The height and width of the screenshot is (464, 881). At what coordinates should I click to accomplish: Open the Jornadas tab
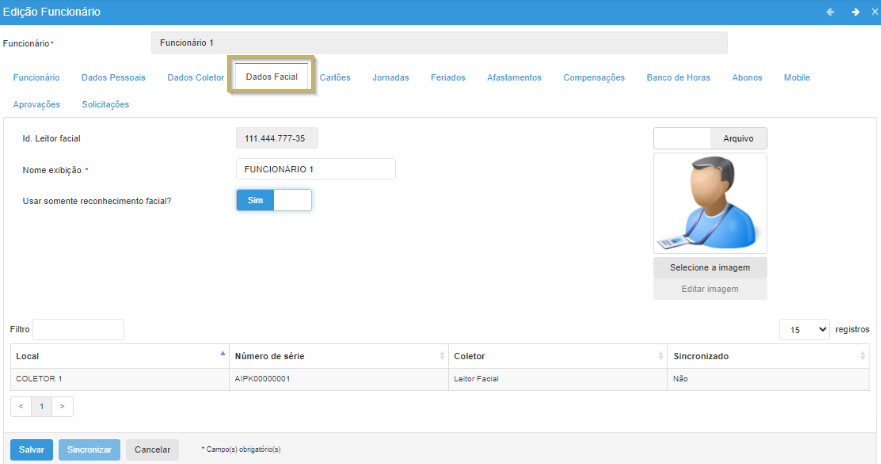coord(390,77)
